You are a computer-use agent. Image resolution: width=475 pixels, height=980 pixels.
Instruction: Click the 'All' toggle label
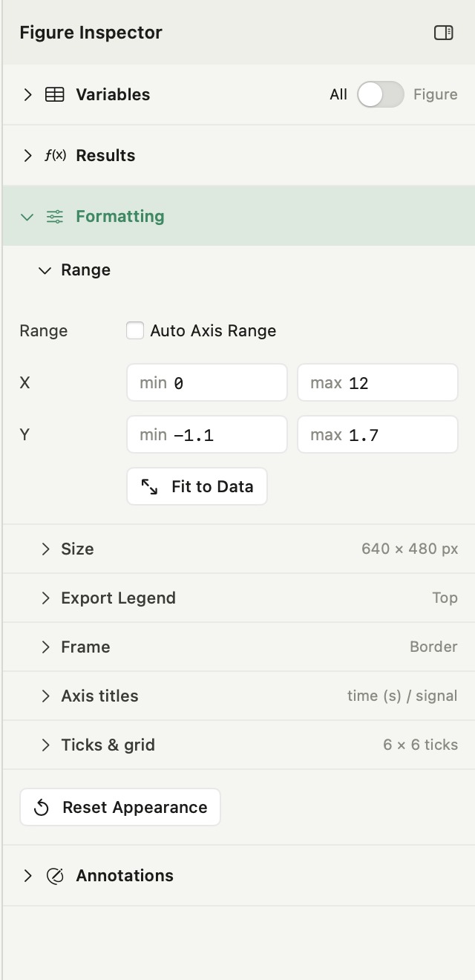click(x=338, y=94)
